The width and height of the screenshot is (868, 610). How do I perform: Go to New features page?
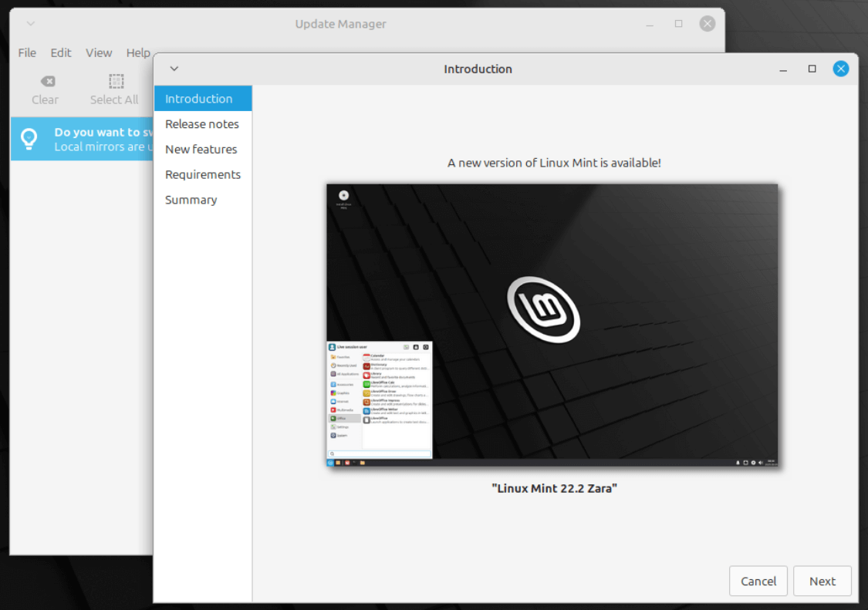coord(203,150)
